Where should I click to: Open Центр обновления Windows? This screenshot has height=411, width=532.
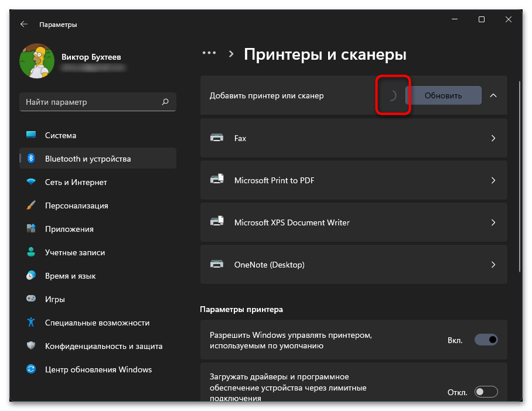pyautogui.click(x=98, y=369)
